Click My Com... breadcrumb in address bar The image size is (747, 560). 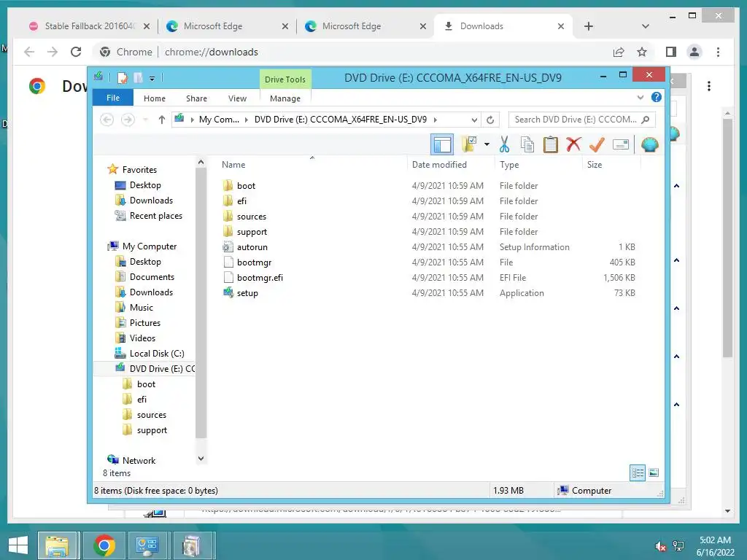tap(219, 120)
